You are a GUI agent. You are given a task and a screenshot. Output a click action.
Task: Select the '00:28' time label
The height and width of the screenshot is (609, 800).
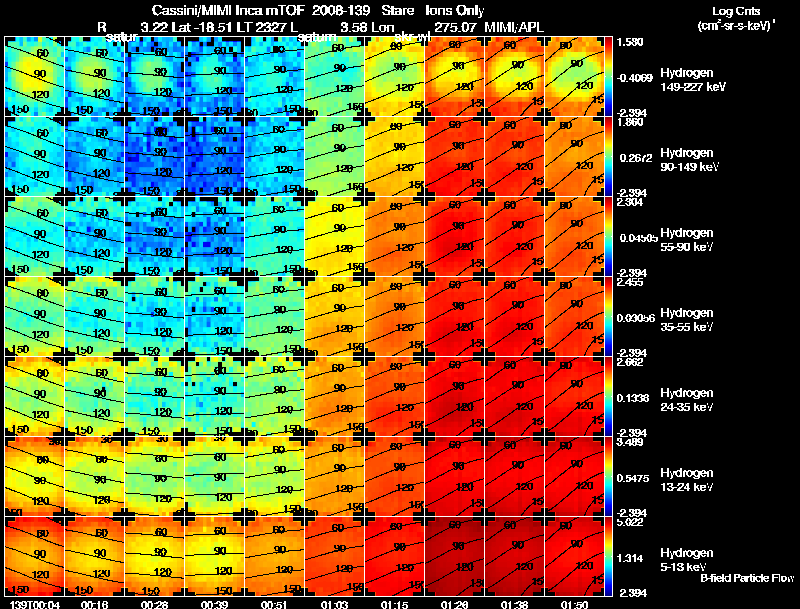(x=154, y=604)
